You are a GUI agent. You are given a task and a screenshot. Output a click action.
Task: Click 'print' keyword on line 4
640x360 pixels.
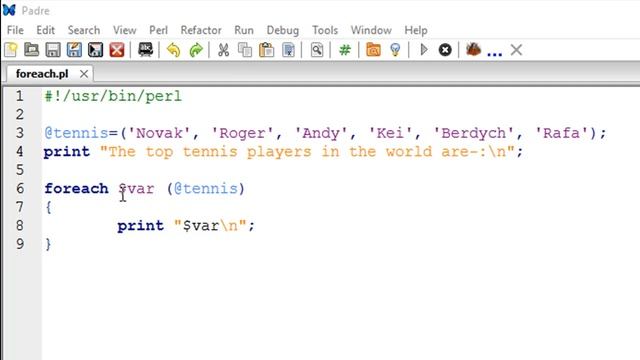pos(67,152)
